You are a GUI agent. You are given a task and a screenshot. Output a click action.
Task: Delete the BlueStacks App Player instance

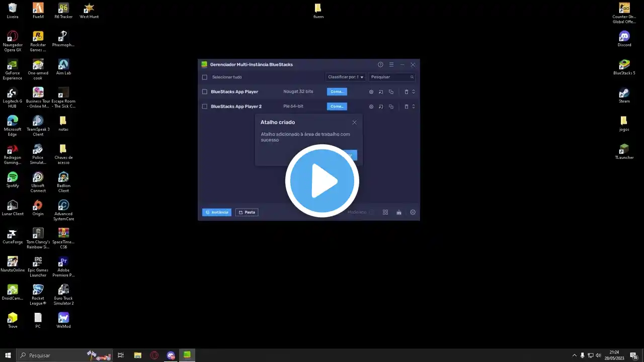[x=407, y=92]
